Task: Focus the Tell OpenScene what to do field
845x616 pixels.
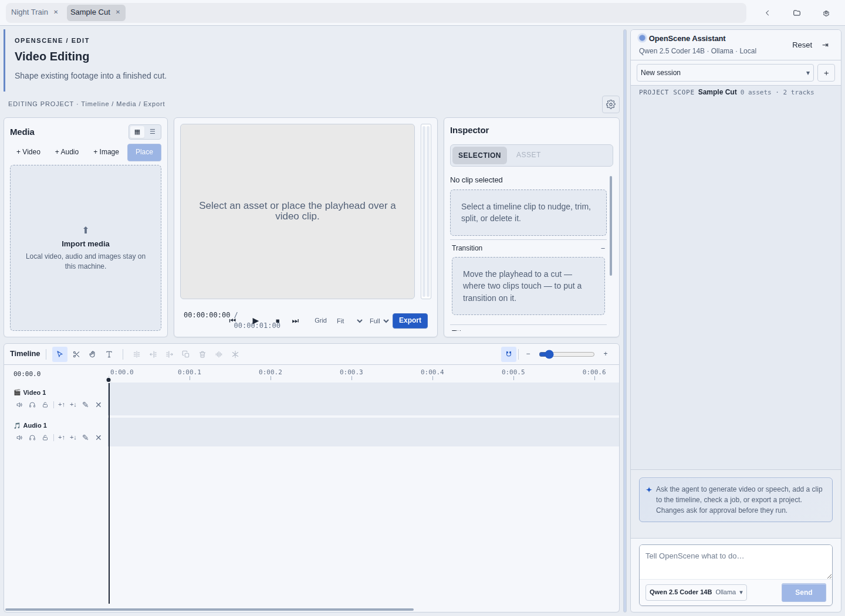Action: click(x=736, y=562)
